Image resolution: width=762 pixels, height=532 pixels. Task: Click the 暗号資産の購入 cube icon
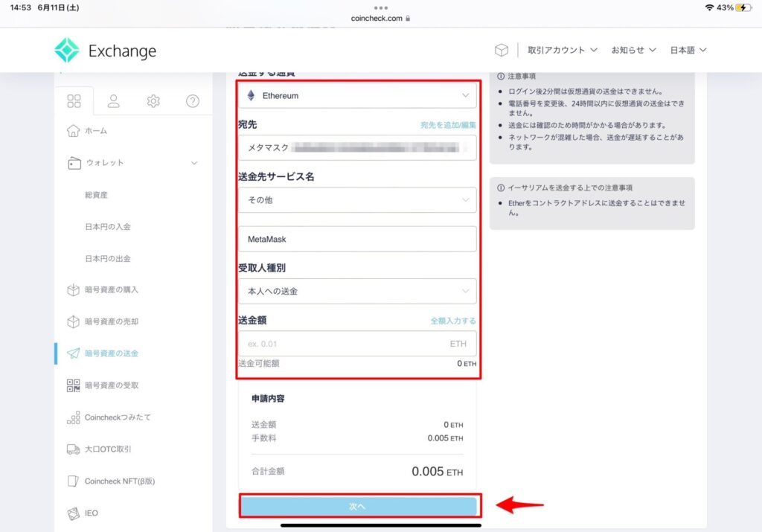tap(74, 290)
